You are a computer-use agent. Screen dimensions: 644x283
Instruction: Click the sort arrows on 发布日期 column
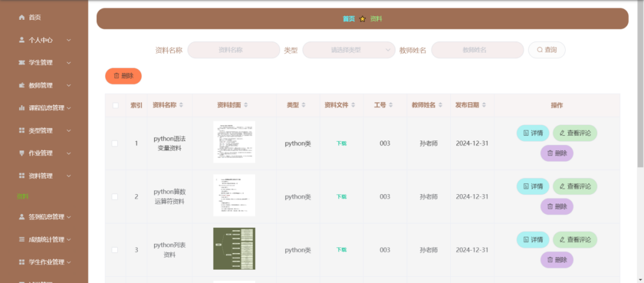(x=485, y=105)
